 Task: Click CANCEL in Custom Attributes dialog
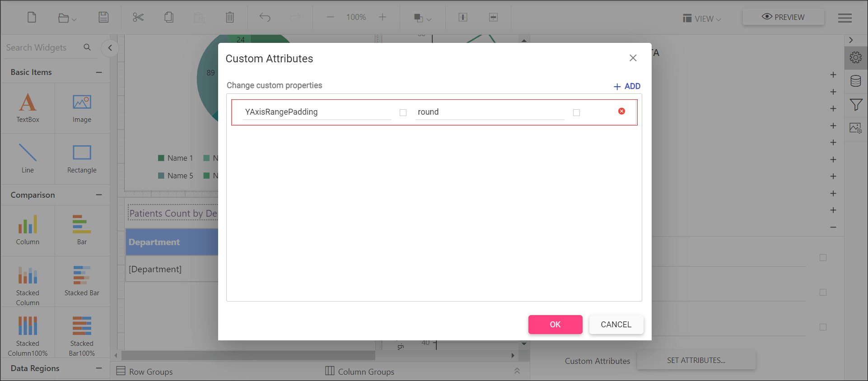(x=616, y=325)
